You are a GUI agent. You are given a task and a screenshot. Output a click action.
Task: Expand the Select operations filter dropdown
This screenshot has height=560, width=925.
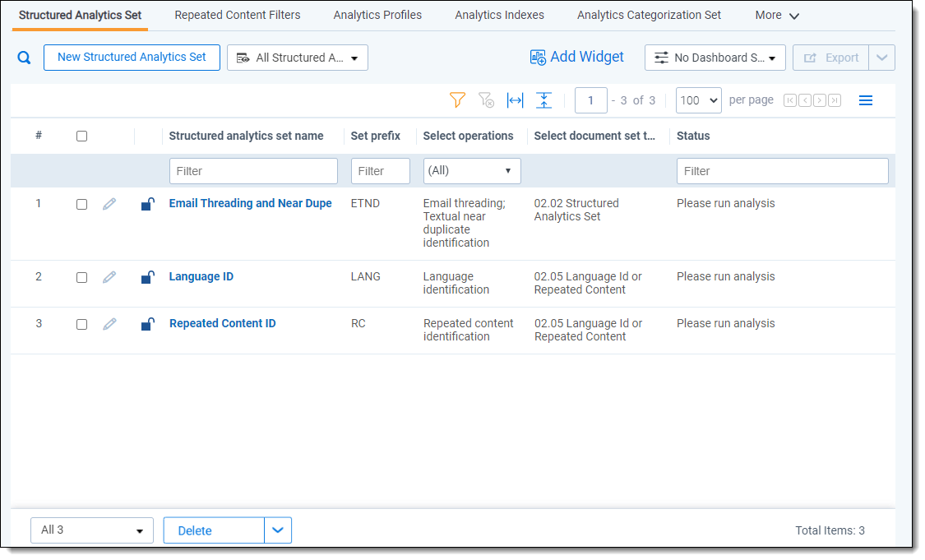[472, 171]
